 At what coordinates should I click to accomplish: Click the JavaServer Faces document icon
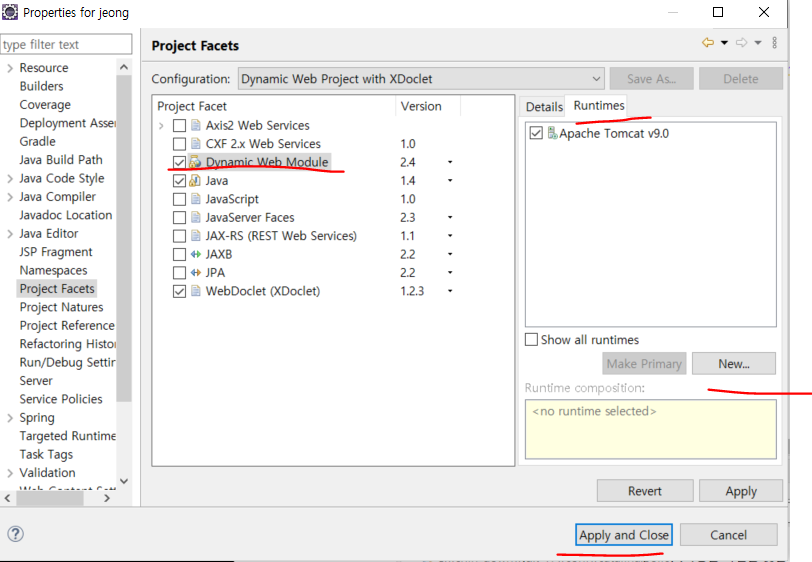click(196, 218)
